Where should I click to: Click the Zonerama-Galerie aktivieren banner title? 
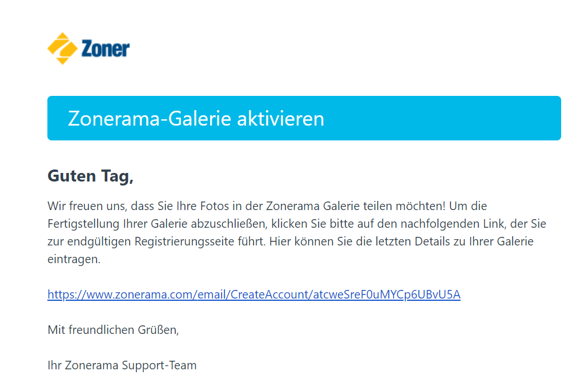[196, 119]
